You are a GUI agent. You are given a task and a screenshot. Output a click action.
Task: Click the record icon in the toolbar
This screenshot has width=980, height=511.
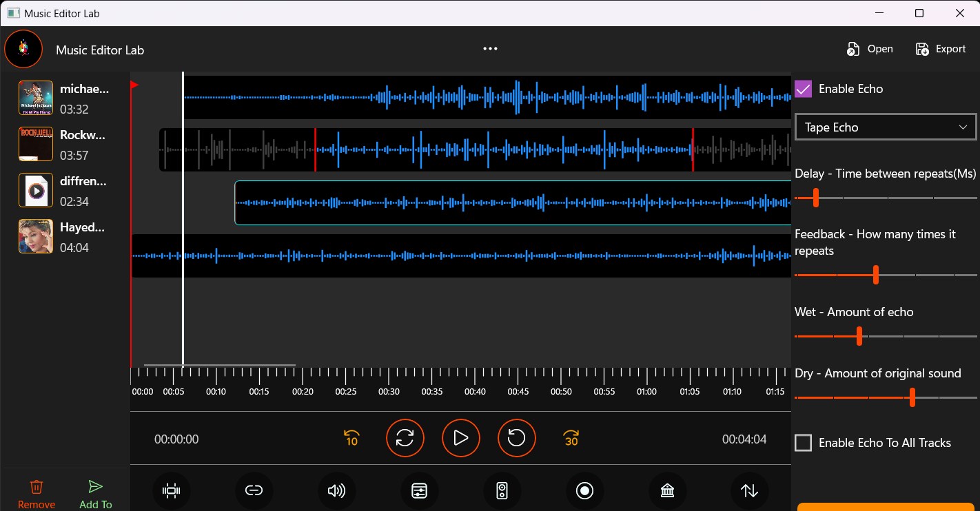[585, 490]
